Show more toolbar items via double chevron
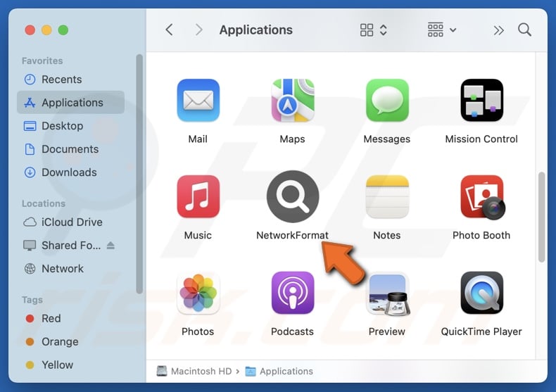Viewport: 556px width, 392px height. click(x=498, y=30)
